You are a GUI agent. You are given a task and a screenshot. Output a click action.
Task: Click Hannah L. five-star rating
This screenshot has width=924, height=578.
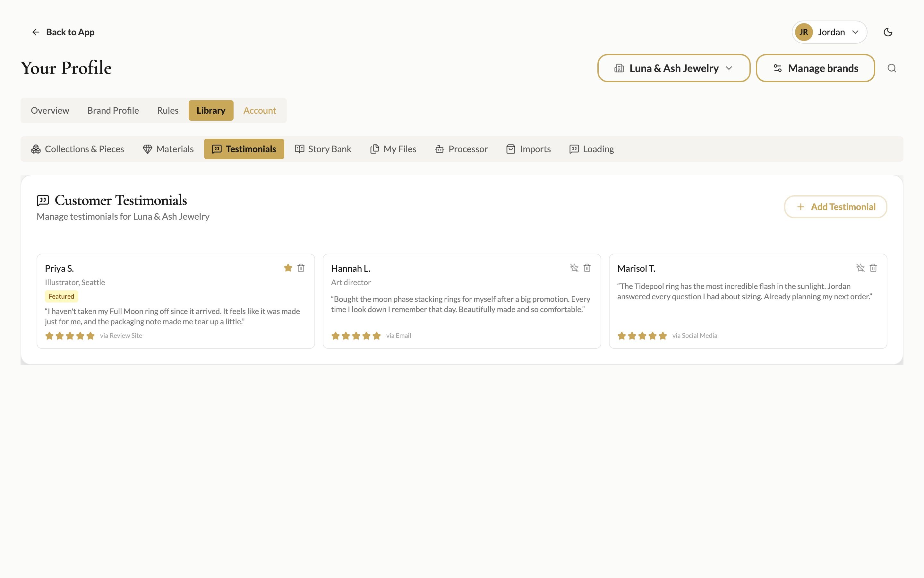pyautogui.click(x=356, y=336)
